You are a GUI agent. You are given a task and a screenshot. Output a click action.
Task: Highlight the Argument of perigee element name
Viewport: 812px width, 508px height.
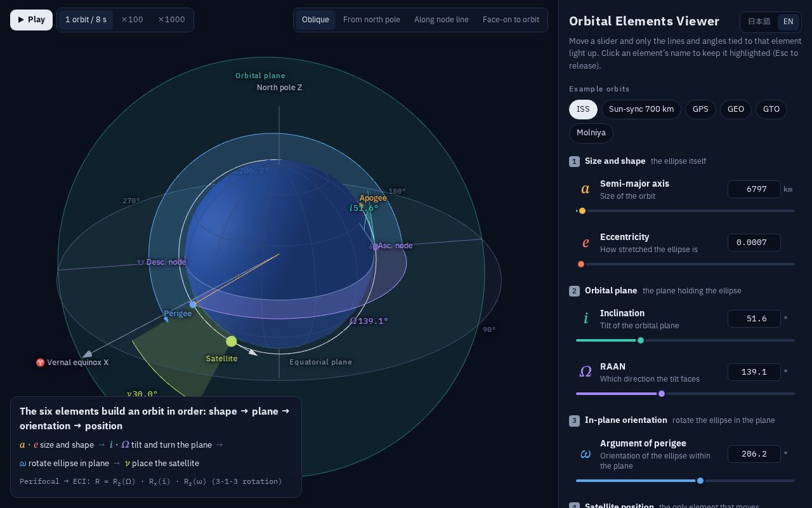(643, 443)
